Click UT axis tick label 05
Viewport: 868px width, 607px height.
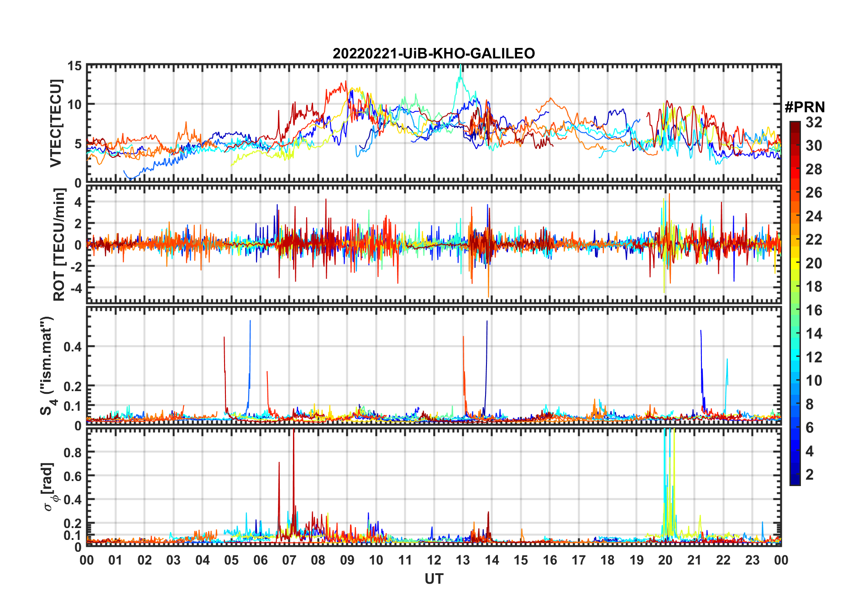pos(231,560)
